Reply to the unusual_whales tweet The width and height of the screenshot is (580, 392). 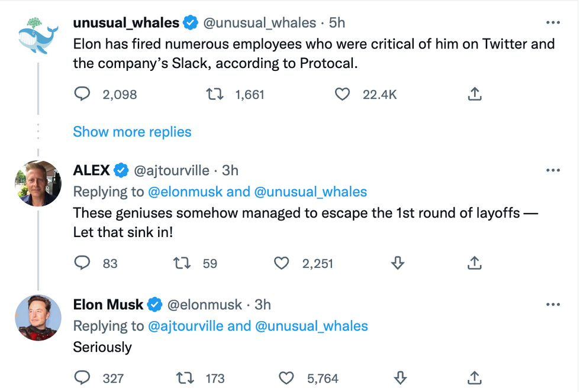(x=82, y=94)
